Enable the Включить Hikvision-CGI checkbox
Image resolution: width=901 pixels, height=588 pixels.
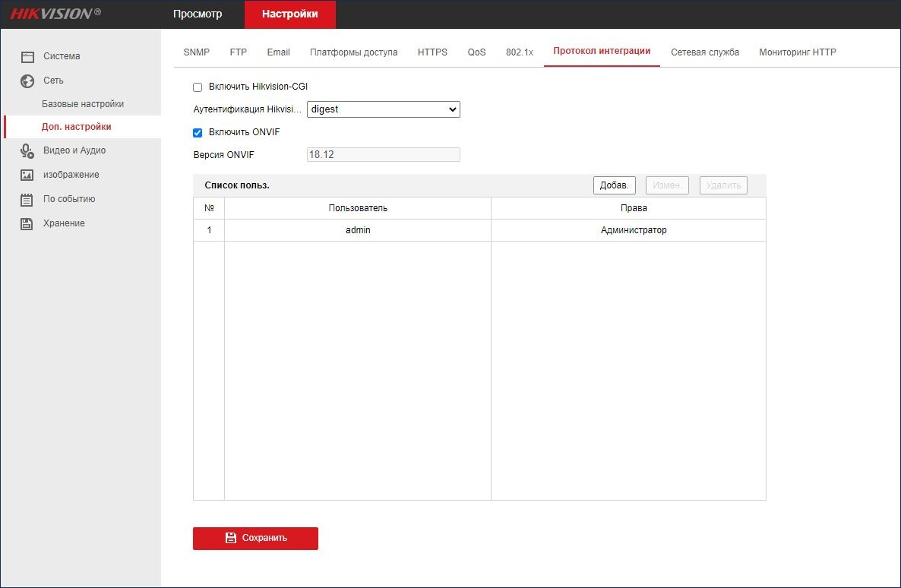(198, 87)
